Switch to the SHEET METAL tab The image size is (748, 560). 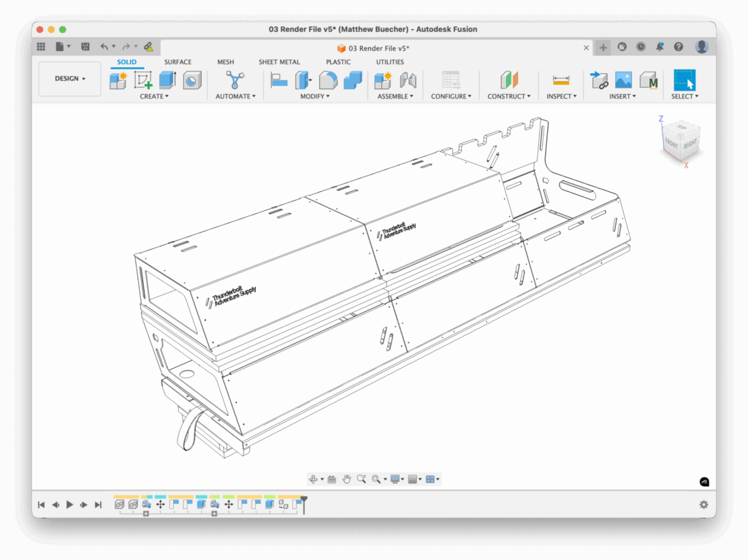pos(279,62)
